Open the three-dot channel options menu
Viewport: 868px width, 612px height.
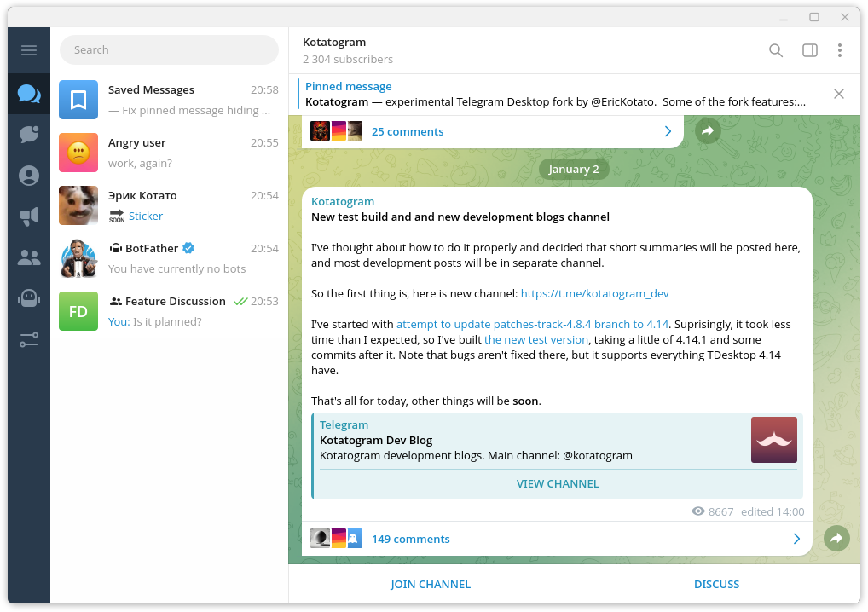(x=840, y=50)
